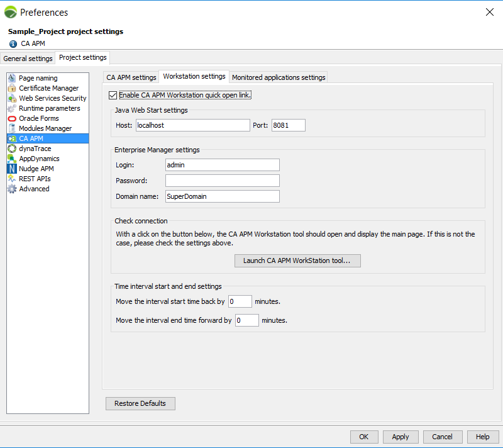Click the Restore Defaults button

(140, 403)
